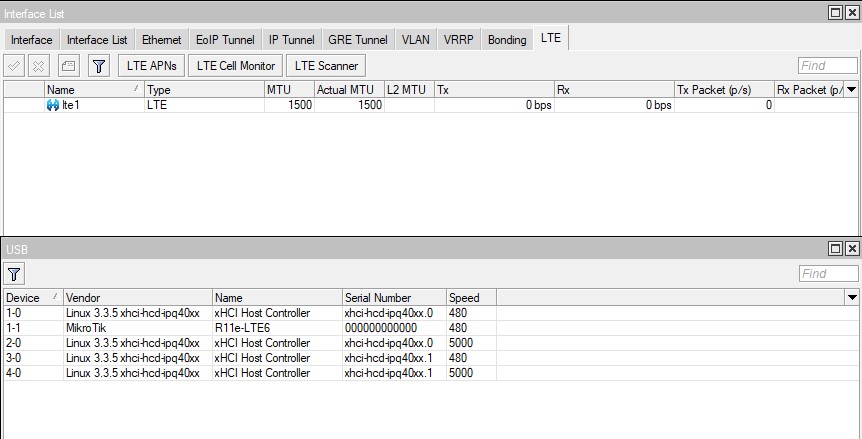Click the Tx column header

point(494,90)
